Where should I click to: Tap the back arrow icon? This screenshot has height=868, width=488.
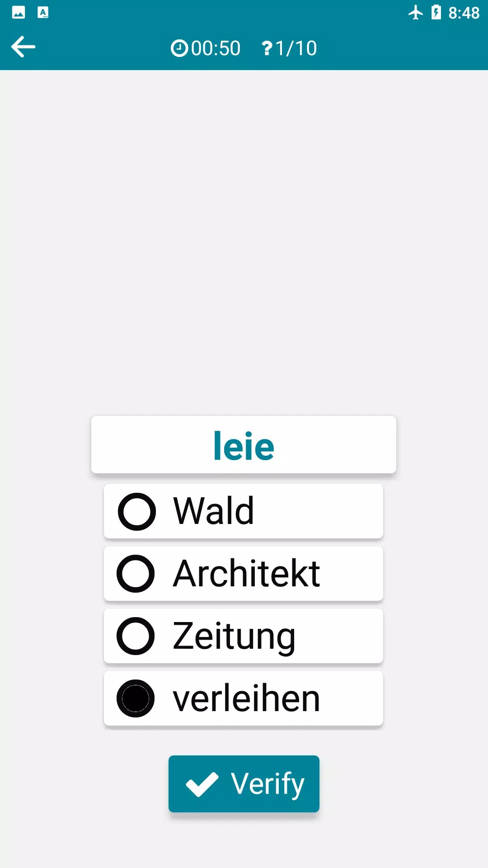click(x=23, y=47)
